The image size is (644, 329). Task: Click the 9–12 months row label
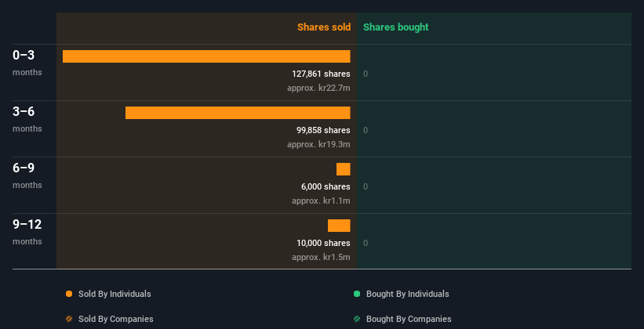click(27, 232)
